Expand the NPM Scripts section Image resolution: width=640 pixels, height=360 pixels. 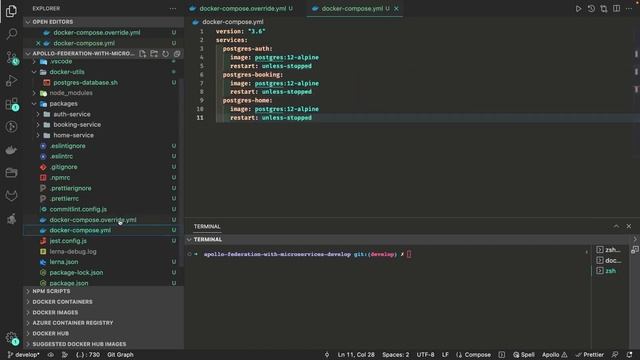coord(103,291)
